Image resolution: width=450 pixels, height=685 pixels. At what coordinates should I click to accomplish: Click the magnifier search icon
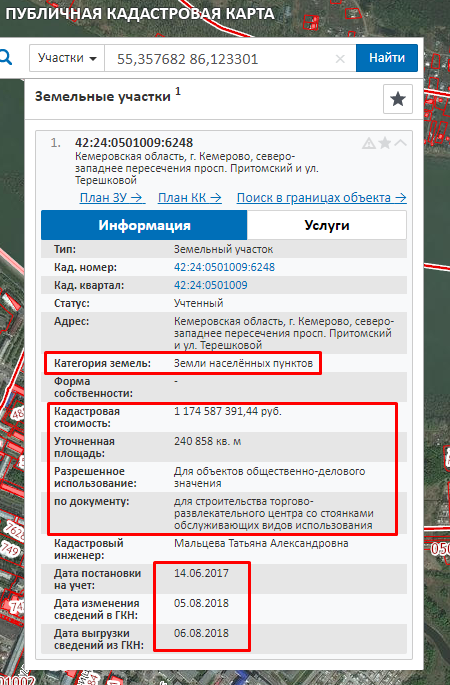click(x=5, y=58)
